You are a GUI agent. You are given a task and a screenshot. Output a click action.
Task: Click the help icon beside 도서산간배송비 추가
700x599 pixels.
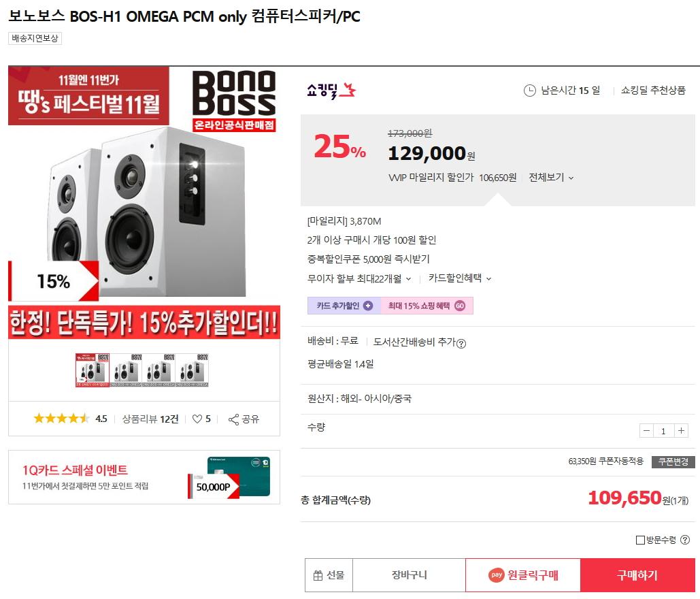461,343
